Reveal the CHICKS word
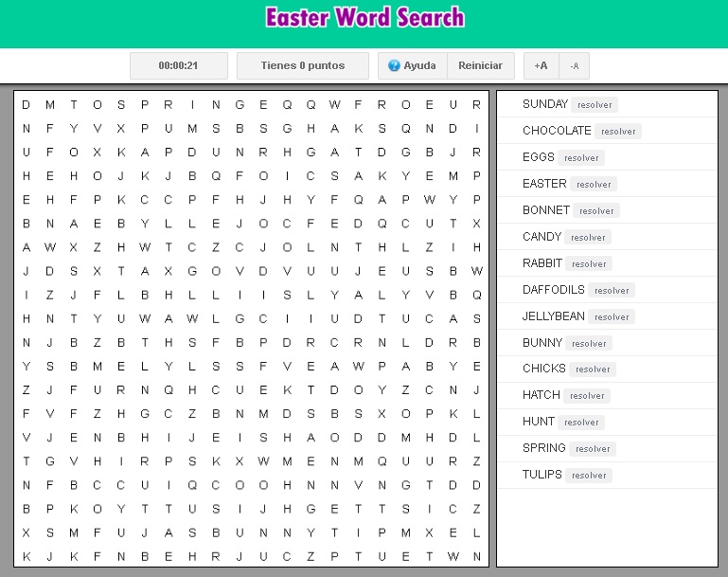Screen dimensions: 728x577 (593, 370)
